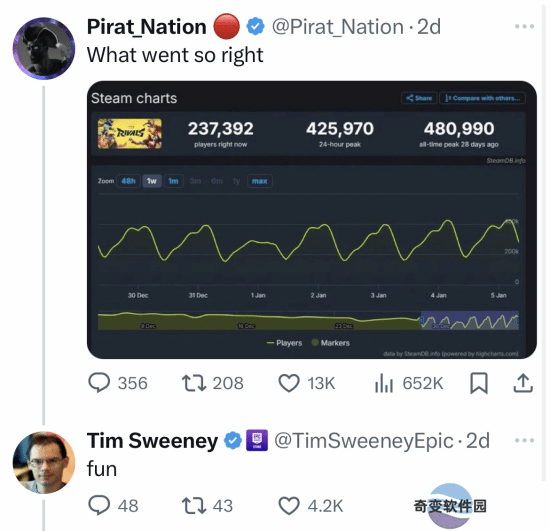Viewport: 550px width, 531px height.
Task: Select the 48h zoom range
Action: 128,181
